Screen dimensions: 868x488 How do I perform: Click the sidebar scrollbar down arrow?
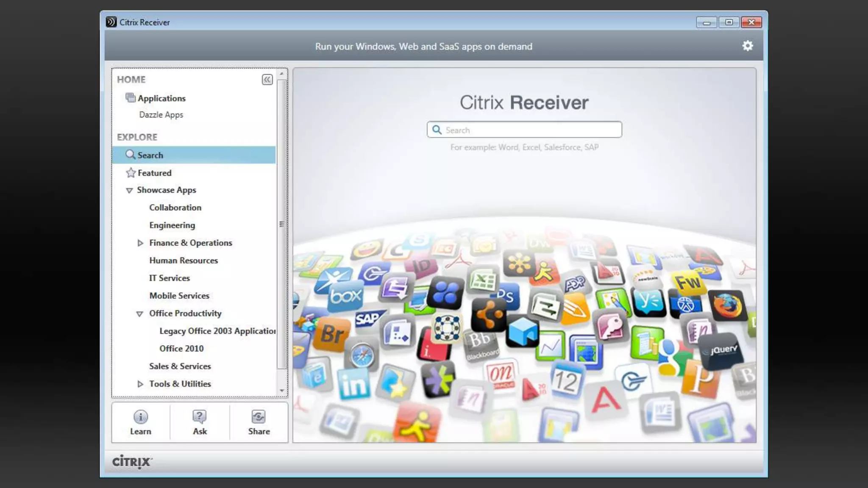pos(282,391)
